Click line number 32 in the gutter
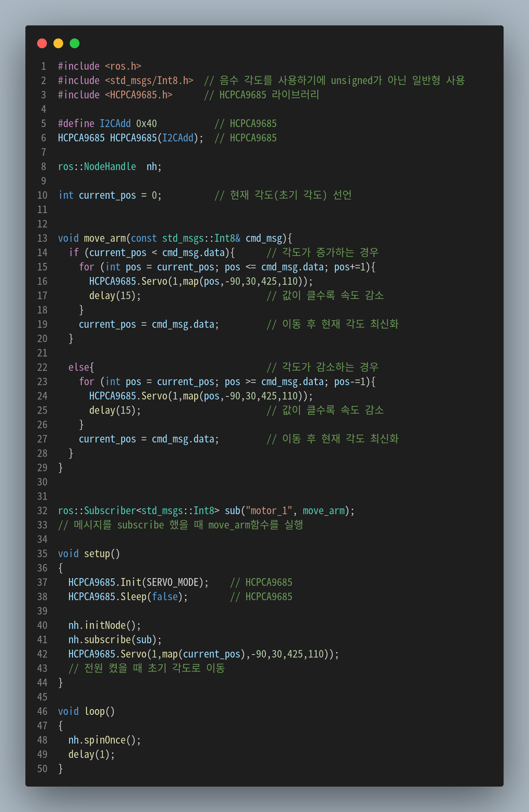529x812 pixels. point(42,510)
